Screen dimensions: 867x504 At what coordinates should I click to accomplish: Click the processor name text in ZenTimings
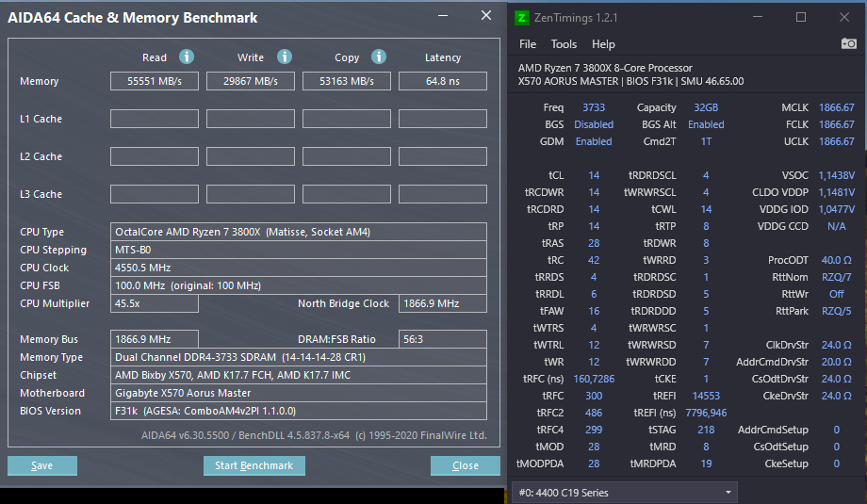pos(605,68)
